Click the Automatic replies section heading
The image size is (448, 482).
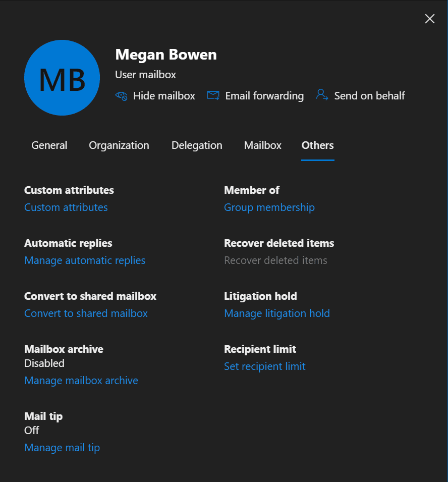click(68, 243)
